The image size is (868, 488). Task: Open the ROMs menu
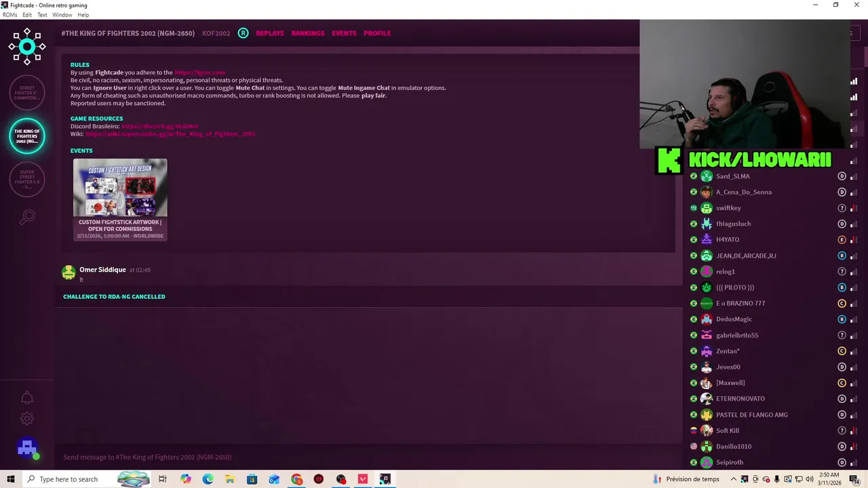pos(9,15)
